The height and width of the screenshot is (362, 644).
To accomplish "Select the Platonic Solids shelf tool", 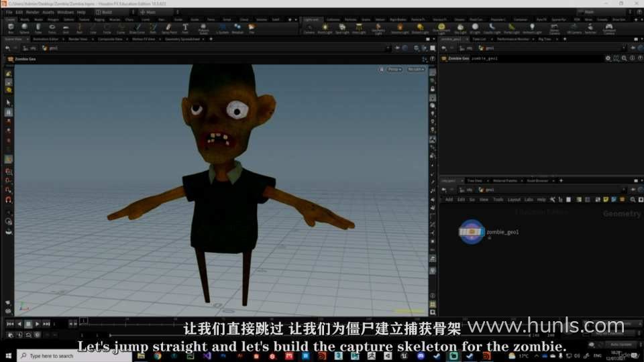I will pos(203,28).
